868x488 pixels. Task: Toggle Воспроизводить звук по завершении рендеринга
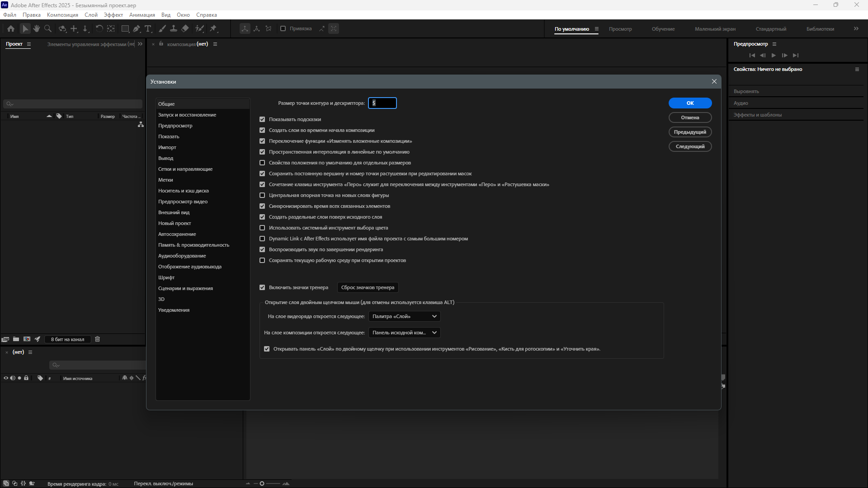(262, 249)
